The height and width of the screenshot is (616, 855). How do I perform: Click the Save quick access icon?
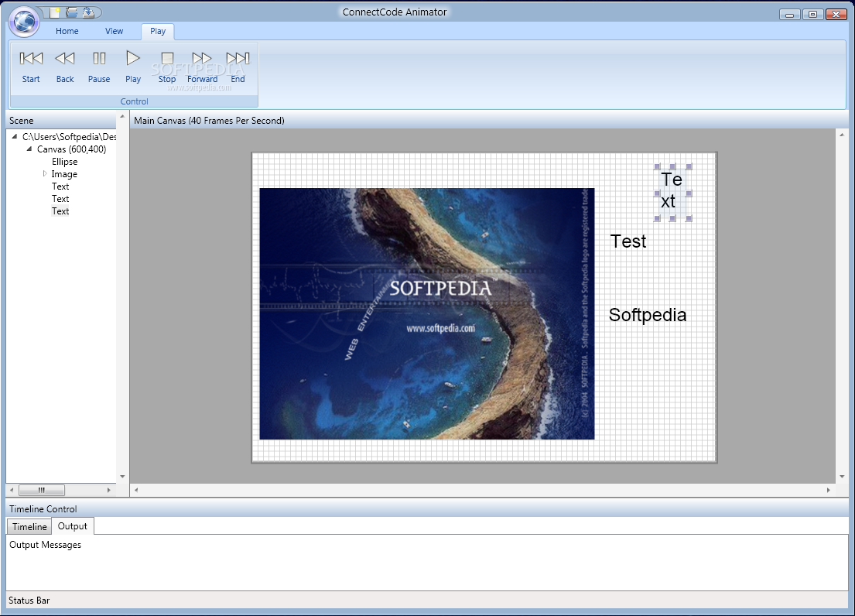click(88, 12)
